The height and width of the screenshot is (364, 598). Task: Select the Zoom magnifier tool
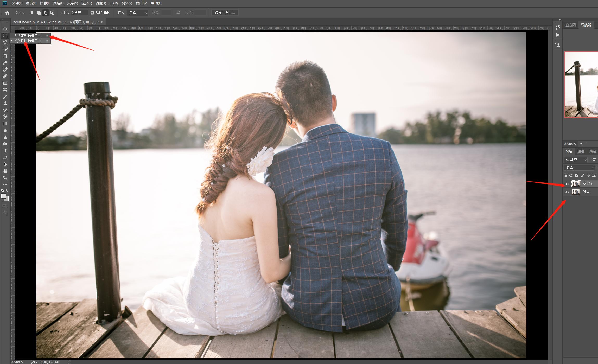5,178
